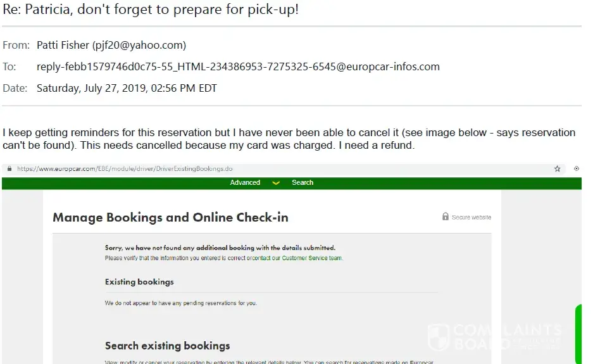593x364 pixels.
Task: Click the padlock icon beside the URL
Action: (9, 169)
